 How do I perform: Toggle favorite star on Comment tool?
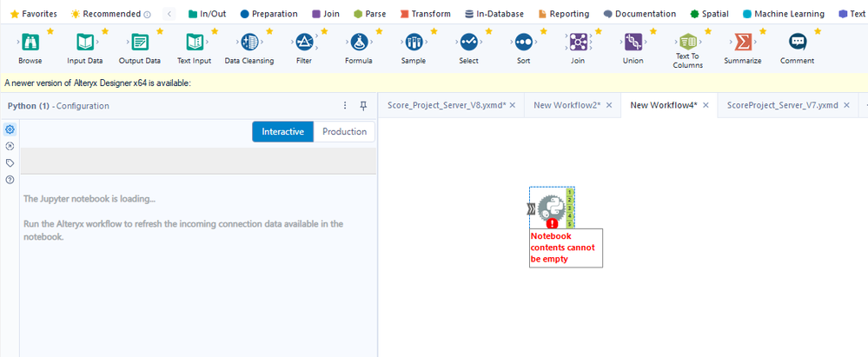point(818,31)
